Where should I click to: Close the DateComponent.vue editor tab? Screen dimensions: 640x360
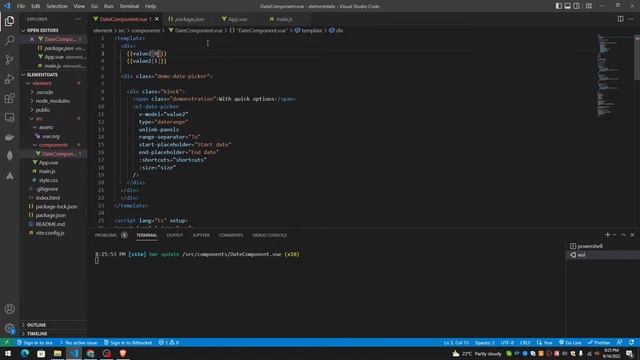(157, 19)
